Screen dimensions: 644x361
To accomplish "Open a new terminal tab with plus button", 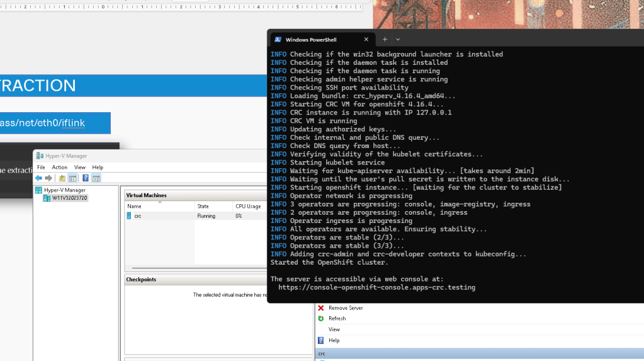I will (385, 40).
